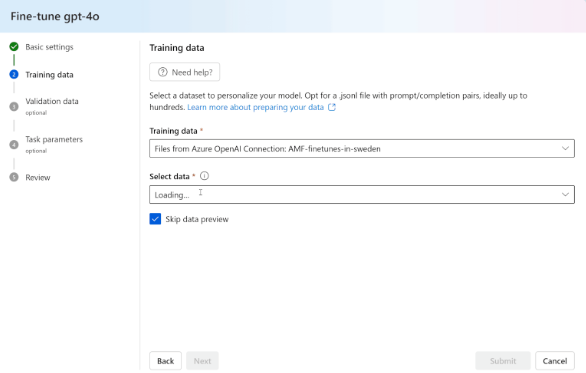
Task: Click the Submit button
Action: click(503, 361)
